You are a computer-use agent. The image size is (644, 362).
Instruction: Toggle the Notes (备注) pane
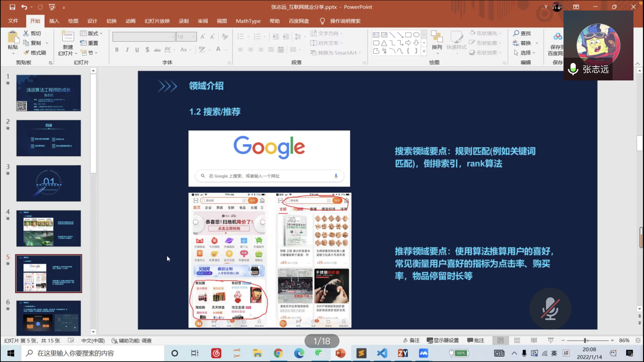pos(411,340)
